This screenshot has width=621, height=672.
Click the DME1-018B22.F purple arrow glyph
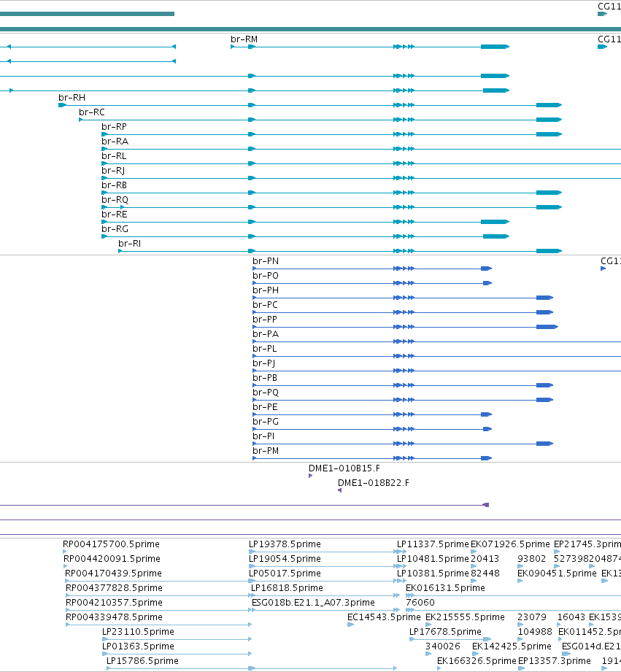coord(339,490)
